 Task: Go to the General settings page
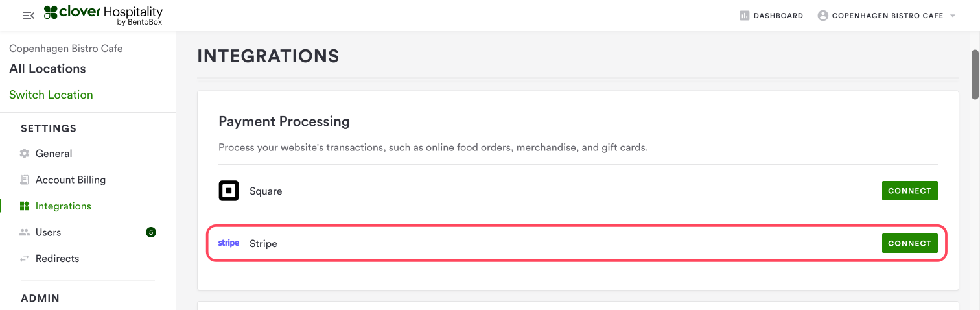(x=54, y=154)
